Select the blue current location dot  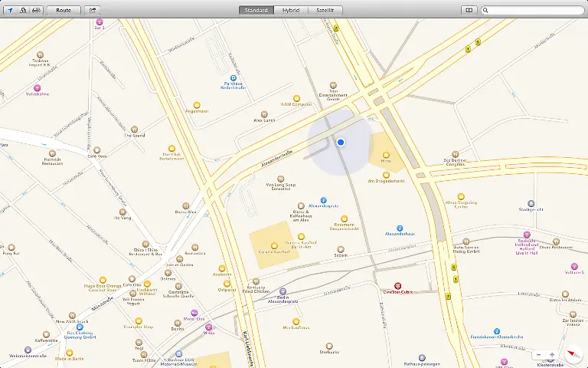(x=341, y=142)
